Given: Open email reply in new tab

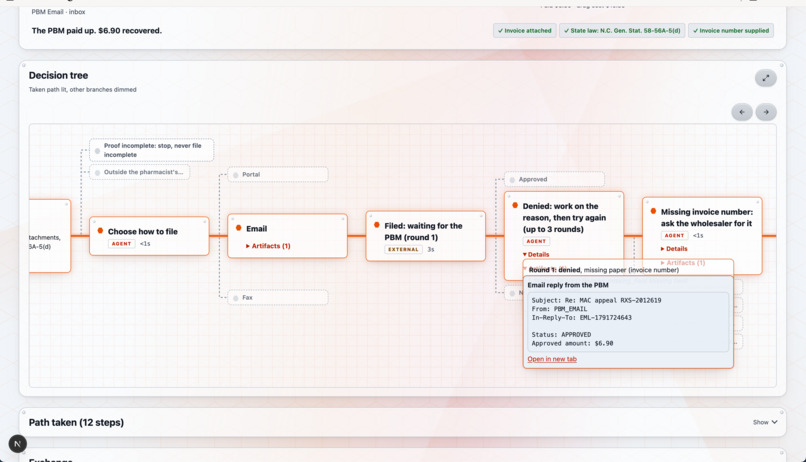Looking at the screenshot, I should coord(552,359).
